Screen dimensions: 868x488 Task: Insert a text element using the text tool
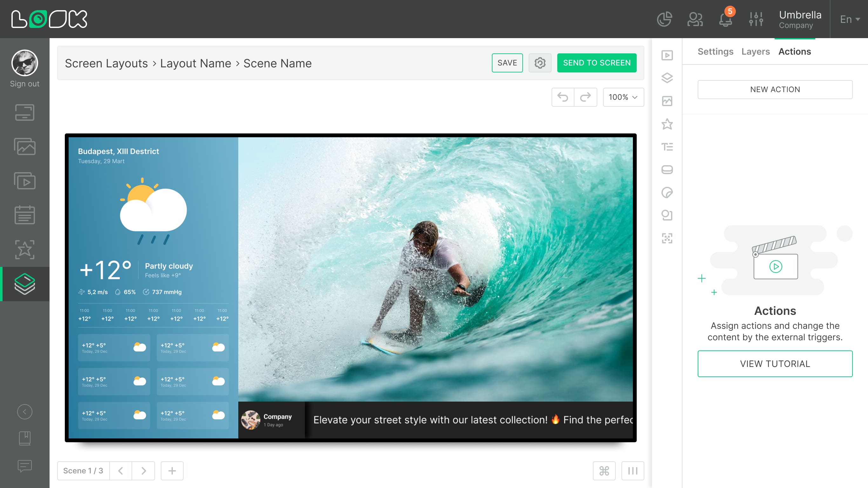coord(667,147)
